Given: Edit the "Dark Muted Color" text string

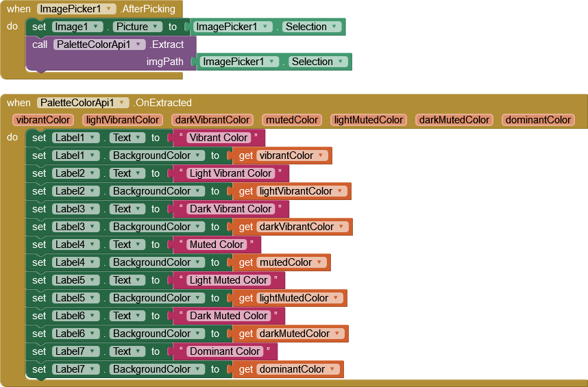Looking at the screenshot, I should click(x=228, y=316).
